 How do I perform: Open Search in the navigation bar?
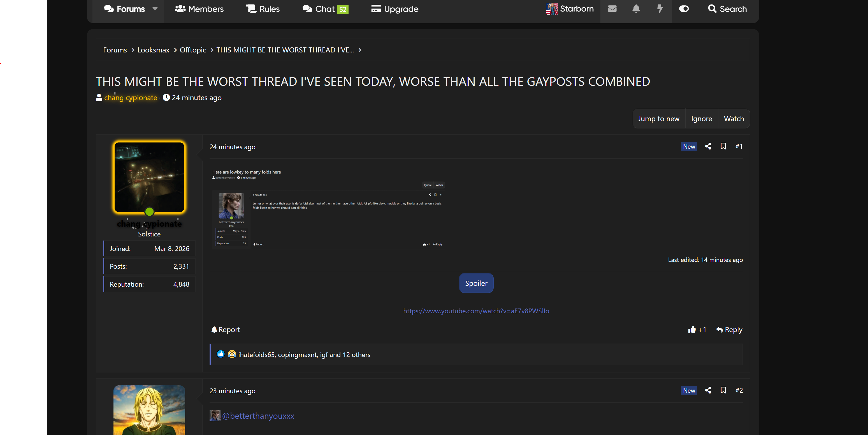pyautogui.click(x=727, y=9)
